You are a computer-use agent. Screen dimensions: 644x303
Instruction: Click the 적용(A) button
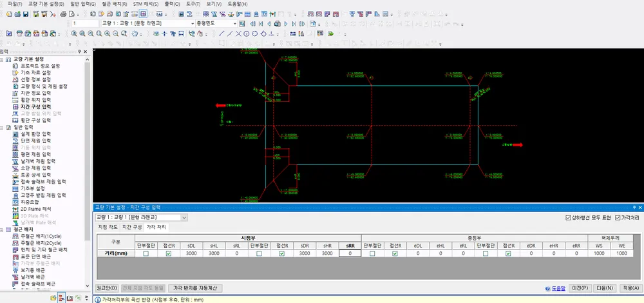[x=630, y=288]
